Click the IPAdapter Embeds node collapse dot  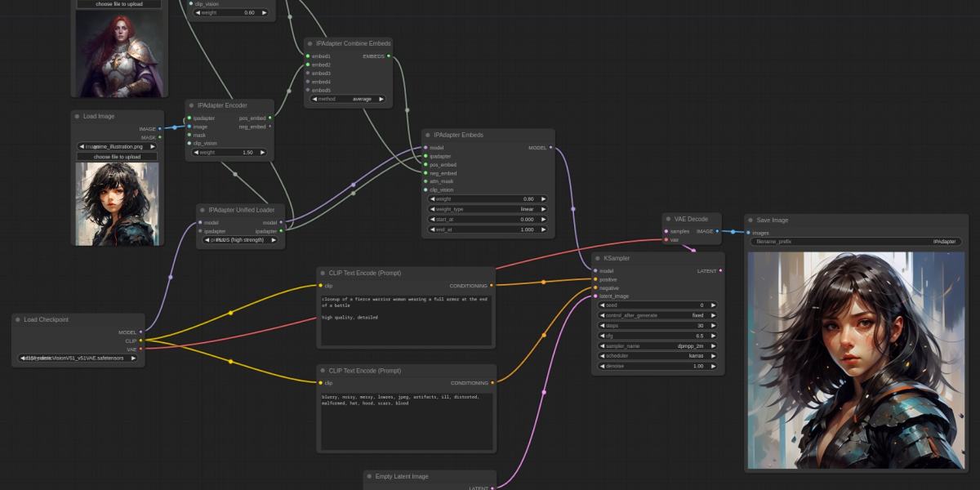tap(428, 135)
